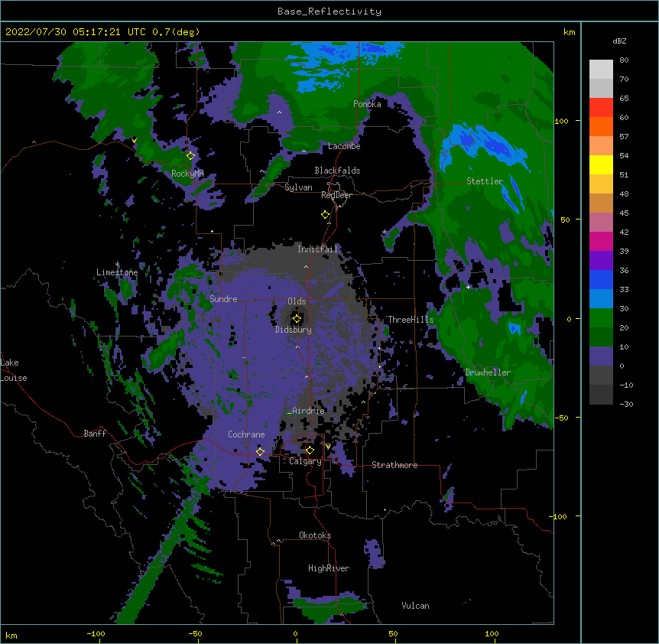Click the Sylvan city label
The height and width of the screenshot is (644, 659).
(x=298, y=187)
